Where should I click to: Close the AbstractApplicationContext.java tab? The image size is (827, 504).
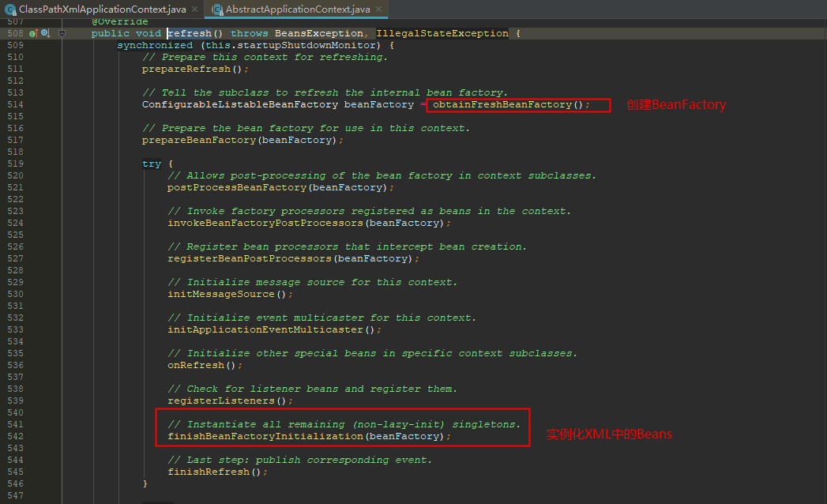pos(378,9)
